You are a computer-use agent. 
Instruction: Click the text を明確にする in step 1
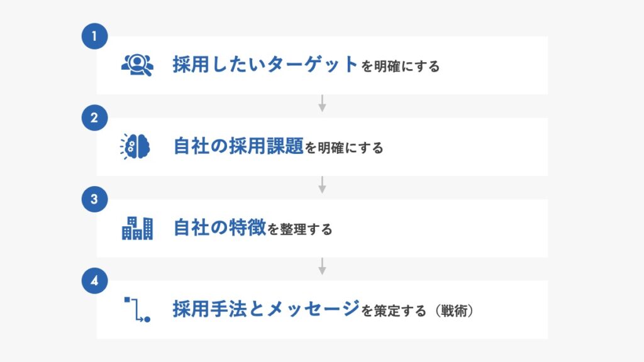click(x=401, y=67)
